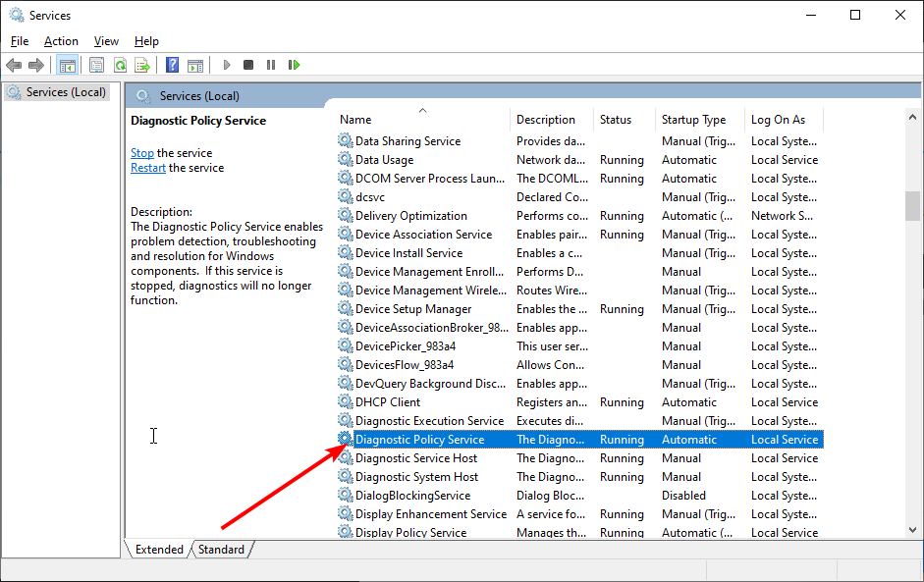Click the gear icon beside dcsvc
Image resolution: width=924 pixels, height=582 pixels.
click(345, 196)
